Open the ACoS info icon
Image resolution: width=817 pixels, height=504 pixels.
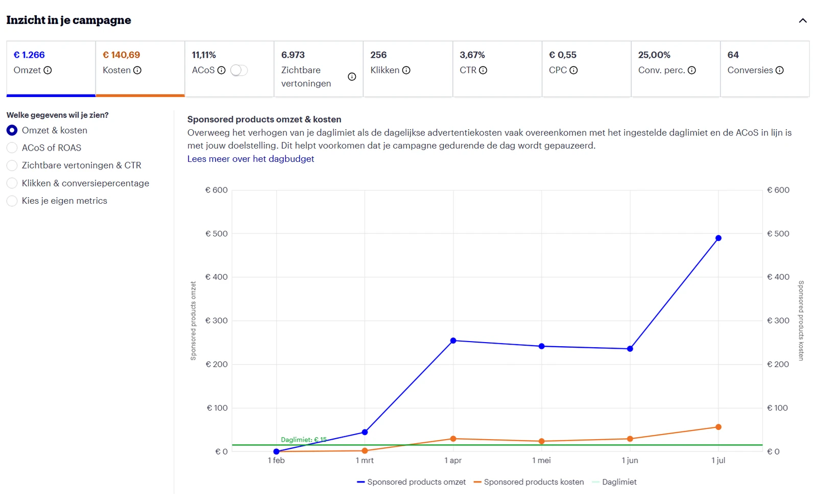coord(221,70)
